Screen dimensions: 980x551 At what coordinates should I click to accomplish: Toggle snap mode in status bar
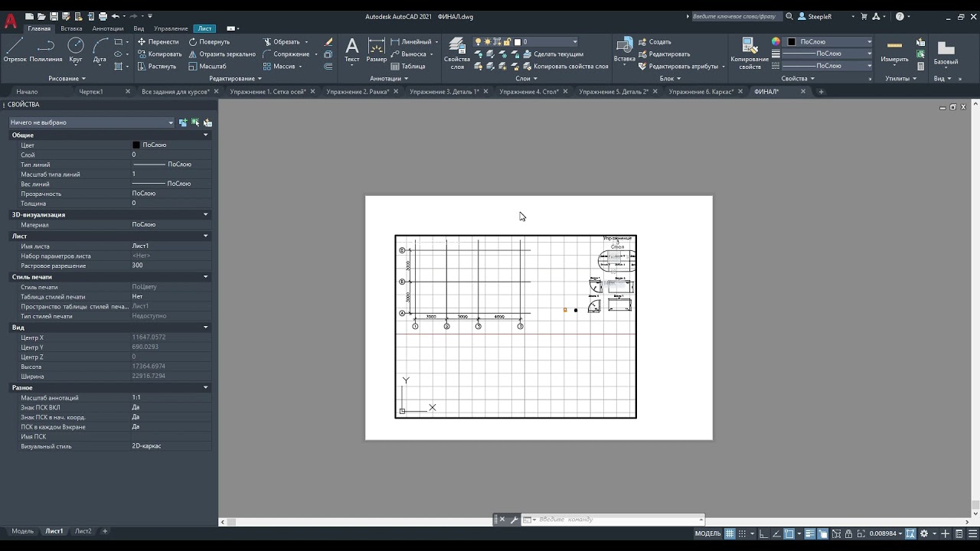click(x=743, y=533)
